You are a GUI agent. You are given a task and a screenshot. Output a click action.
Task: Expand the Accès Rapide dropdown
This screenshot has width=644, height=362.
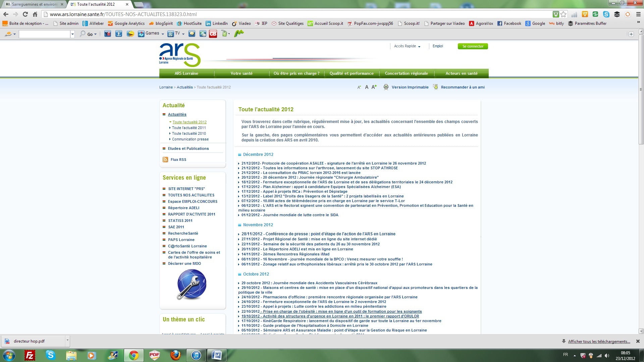[407, 46]
